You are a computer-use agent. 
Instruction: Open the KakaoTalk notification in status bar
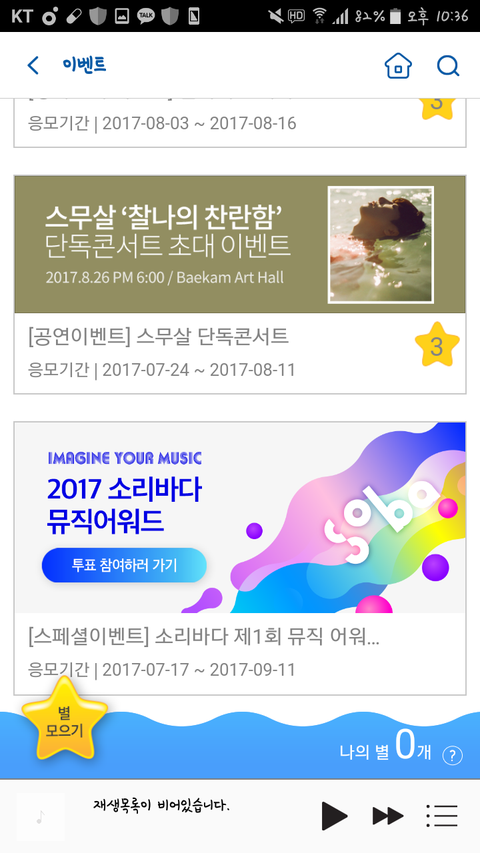(145, 16)
